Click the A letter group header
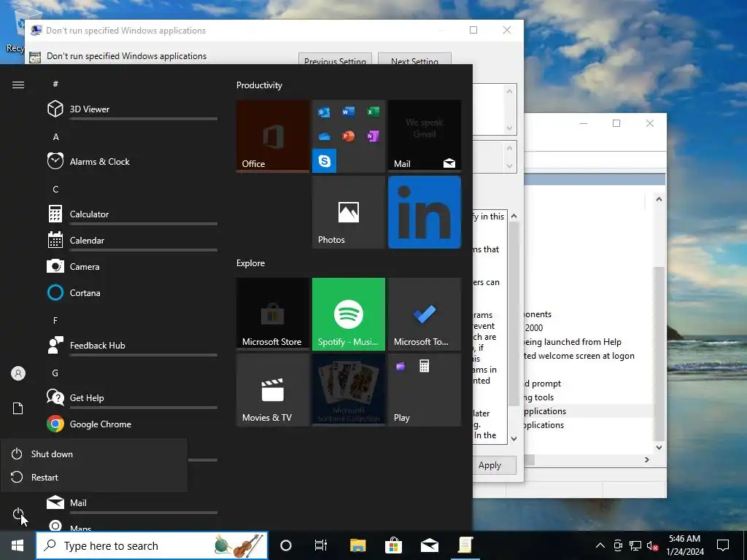This screenshot has width=747, height=560. click(55, 136)
